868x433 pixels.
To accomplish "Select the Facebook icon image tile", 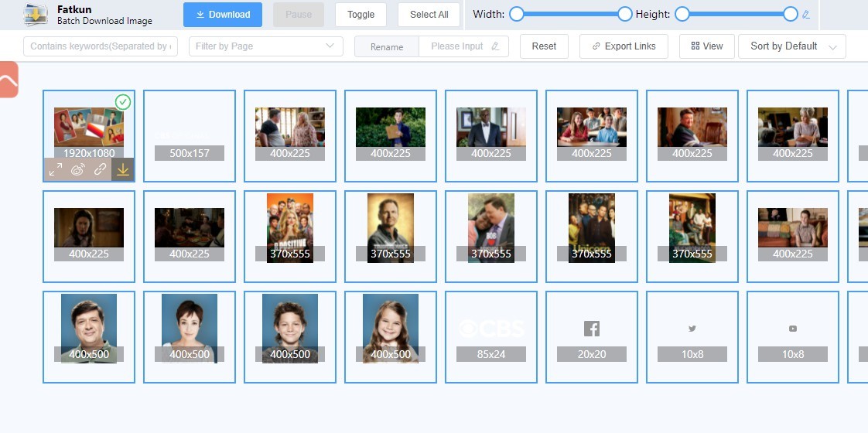I will (592, 337).
